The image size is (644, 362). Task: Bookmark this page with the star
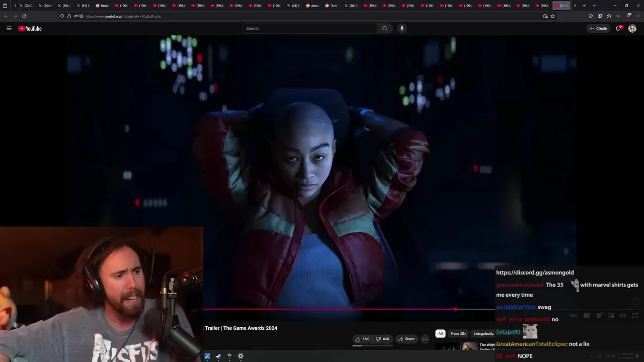552,16
